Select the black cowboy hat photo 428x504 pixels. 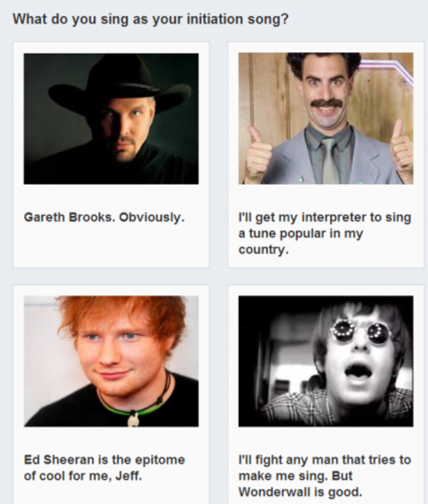[x=111, y=118]
